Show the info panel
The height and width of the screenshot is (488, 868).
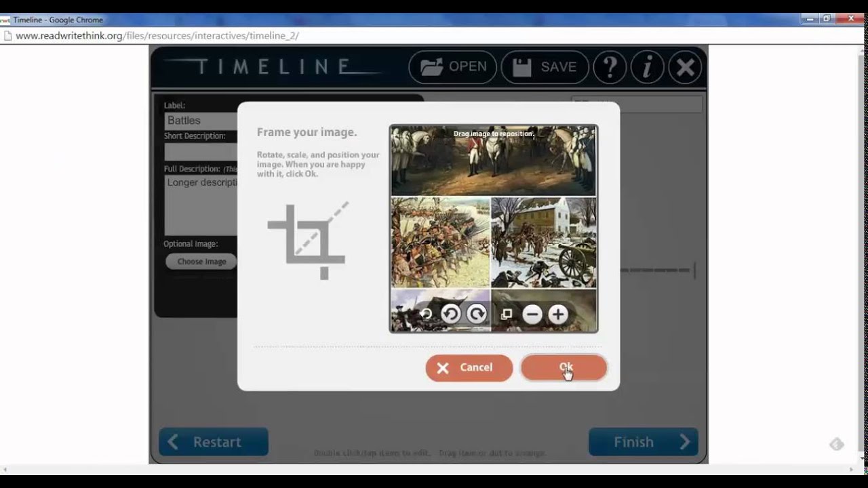click(x=647, y=67)
